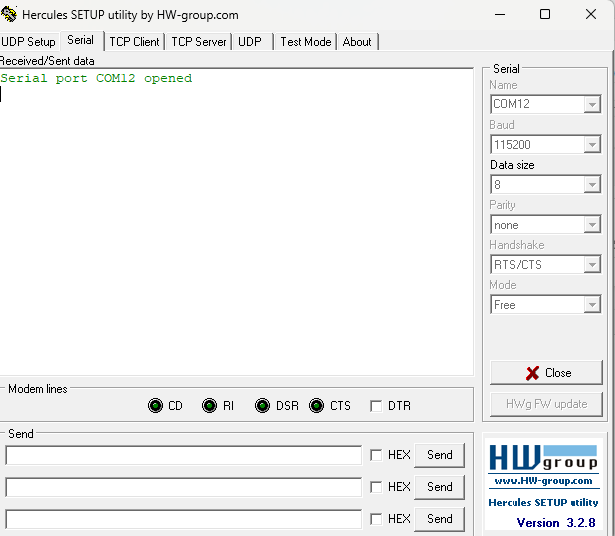Click the Version 3.2.8 text
The image size is (615, 536).
tap(556, 523)
